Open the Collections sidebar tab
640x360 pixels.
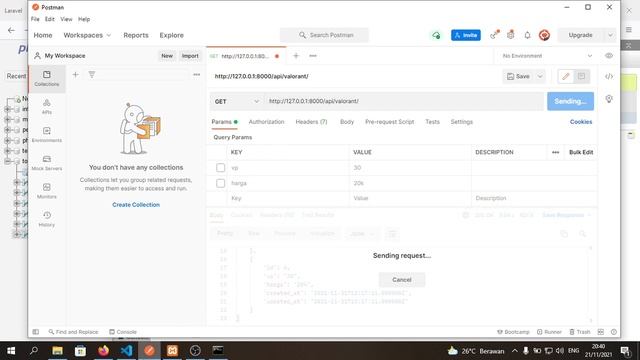click(x=47, y=78)
